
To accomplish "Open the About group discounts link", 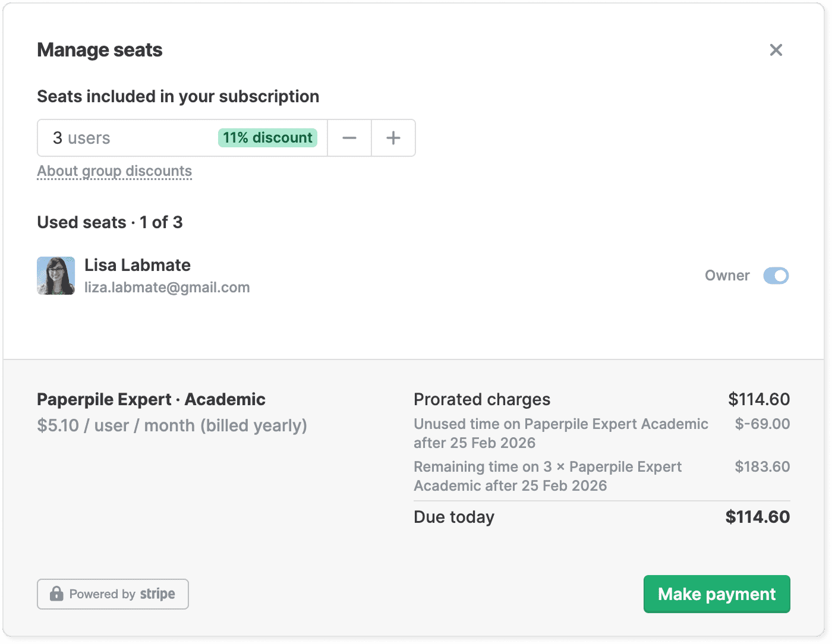I will click(114, 171).
